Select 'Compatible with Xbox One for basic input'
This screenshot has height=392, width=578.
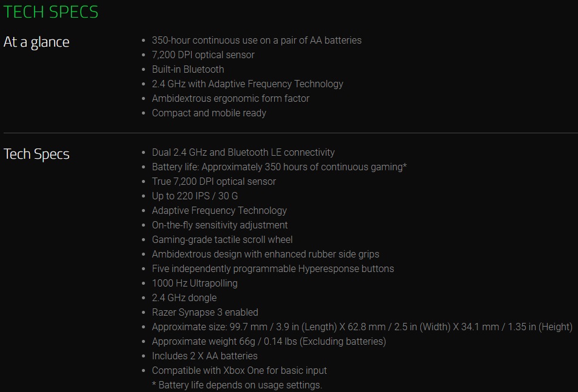pos(240,370)
